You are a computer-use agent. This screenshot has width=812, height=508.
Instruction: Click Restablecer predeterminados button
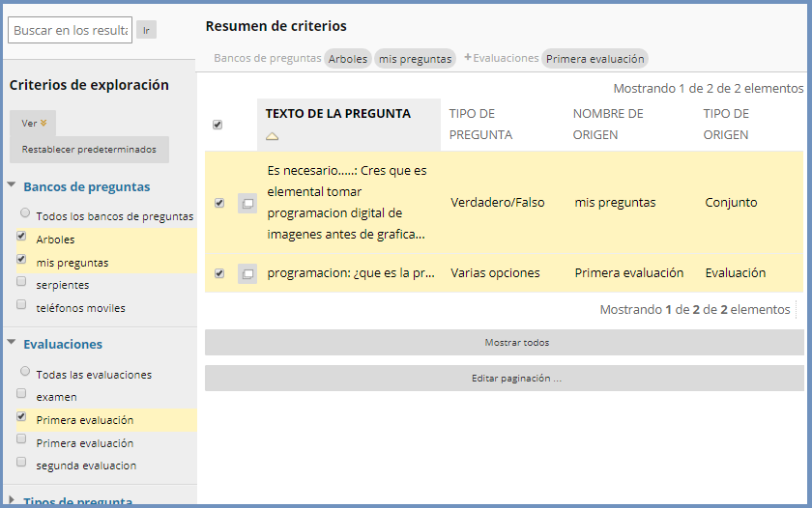tap(89, 150)
